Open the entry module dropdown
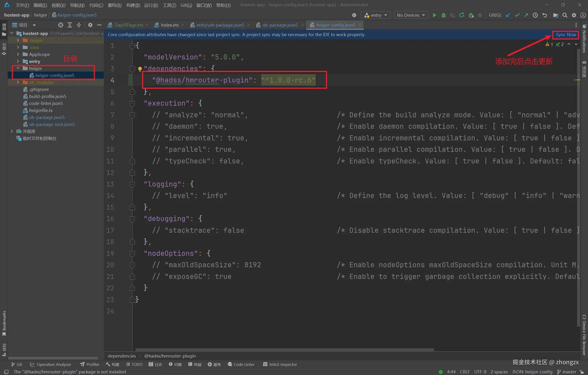 376,15
